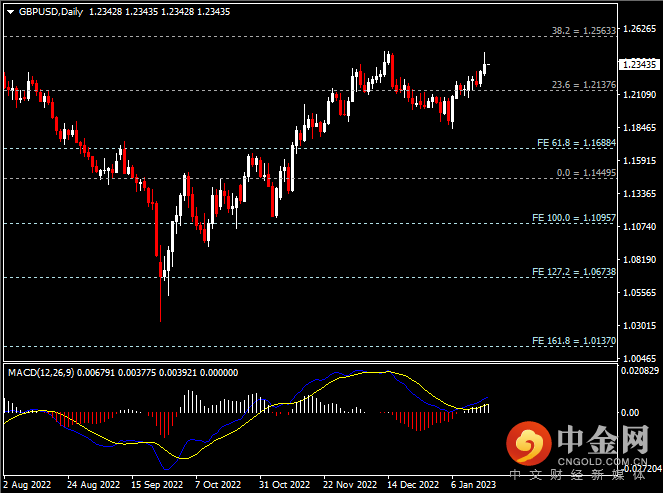Click the 2 Aug 2022 date marker
Image resolution: width=663 pixels, height=493 pixels.
point(28,483)
